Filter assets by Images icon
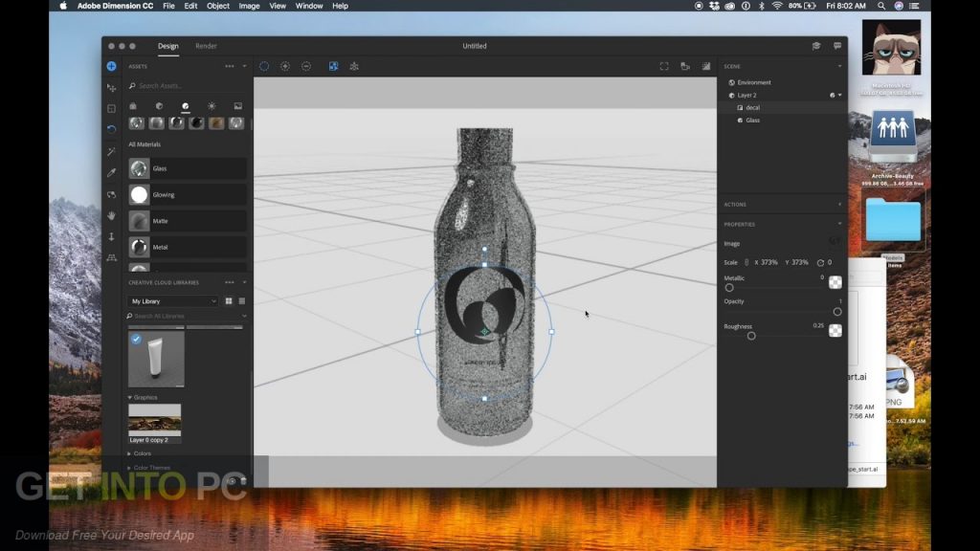Viewport: 980px width, 551px height. (238, 106)
